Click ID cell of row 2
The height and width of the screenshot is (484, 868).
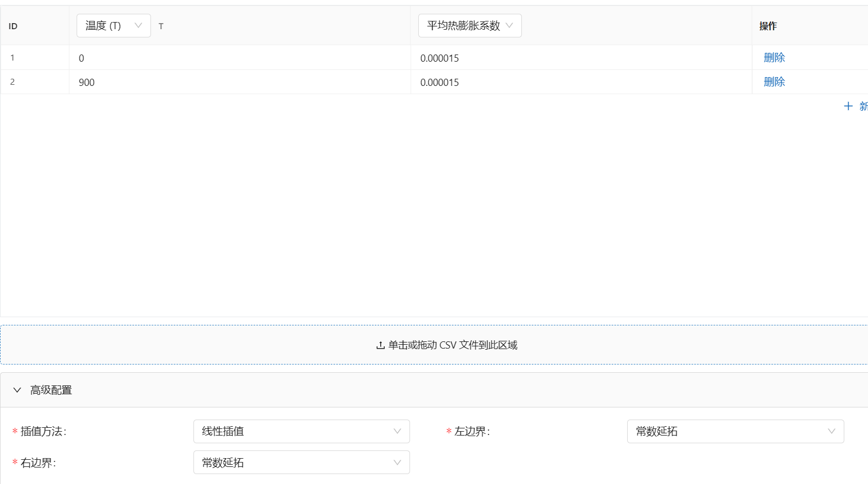(x=35, y=82)
